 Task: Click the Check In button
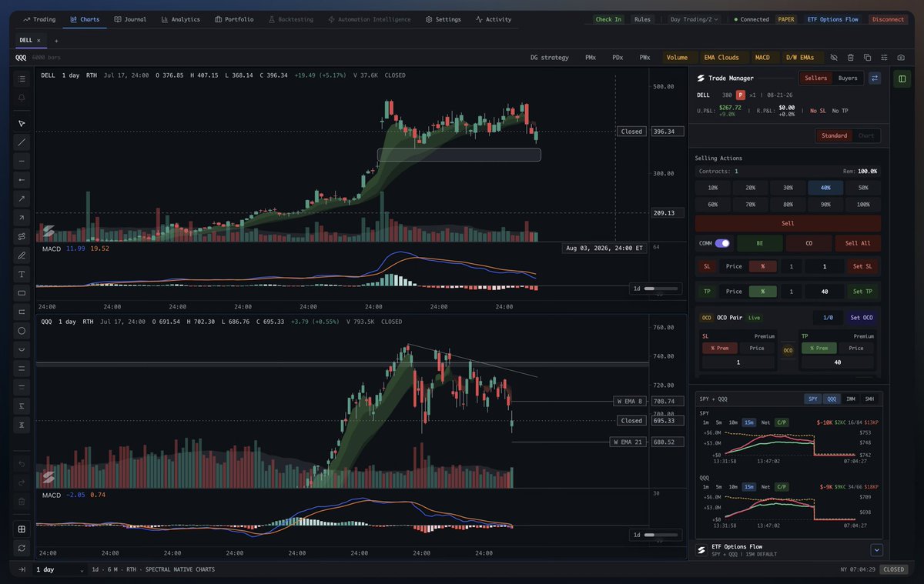pyautogui.click(x=608, y=19)
